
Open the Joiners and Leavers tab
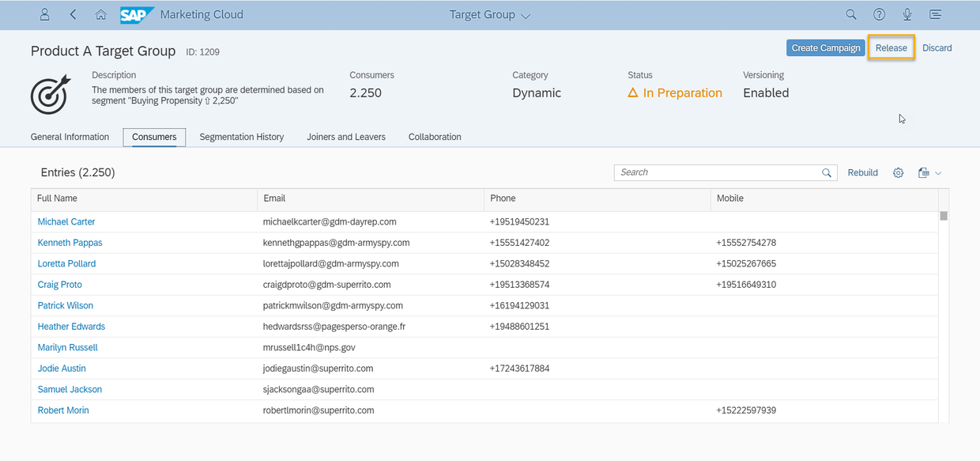[346, 137]
